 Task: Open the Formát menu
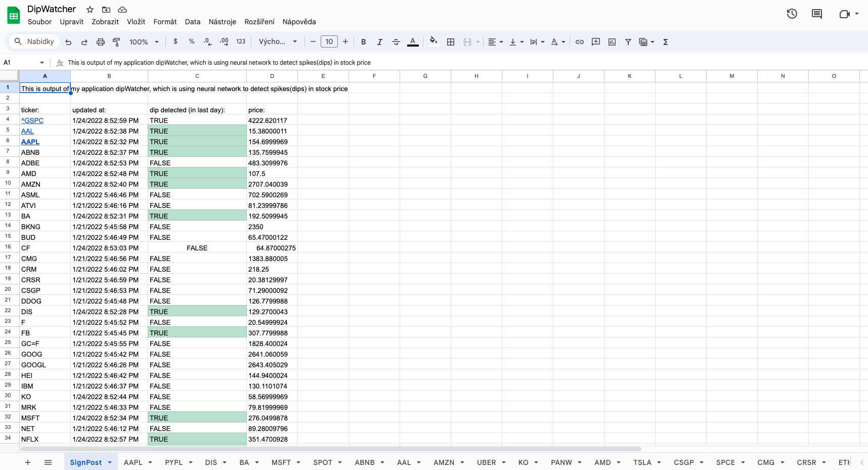[x=165, y=22]
